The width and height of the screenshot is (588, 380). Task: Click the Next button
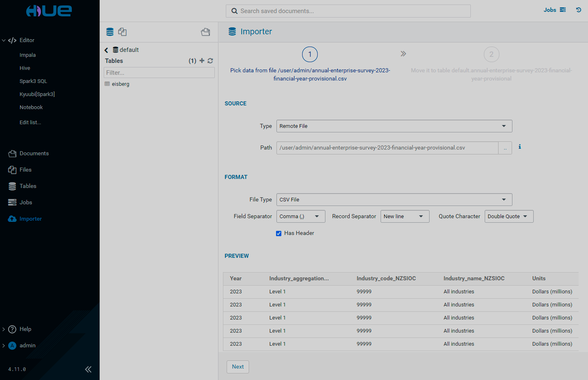[x=238, y=367]
